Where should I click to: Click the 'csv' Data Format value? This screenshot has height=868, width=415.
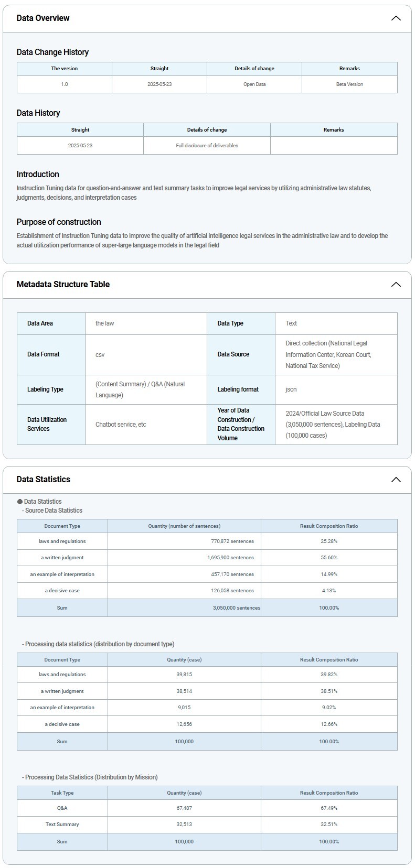click(100, 355)
